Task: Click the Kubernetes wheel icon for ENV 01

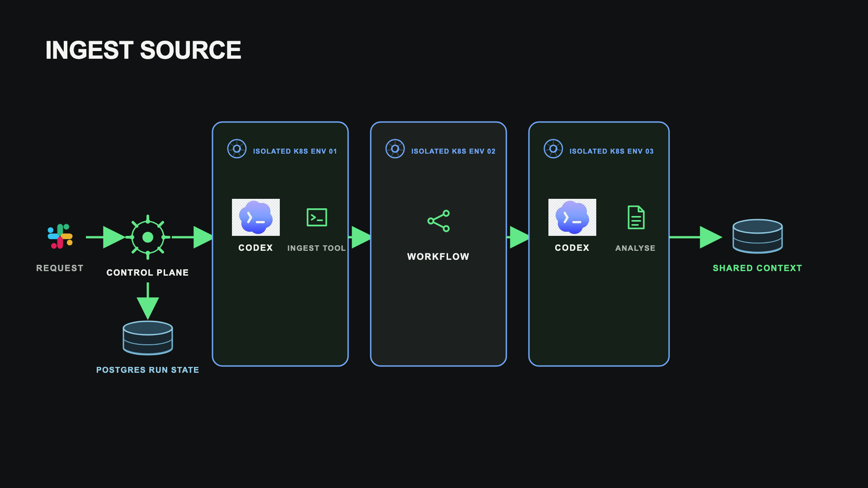Action: coord(237,149)
